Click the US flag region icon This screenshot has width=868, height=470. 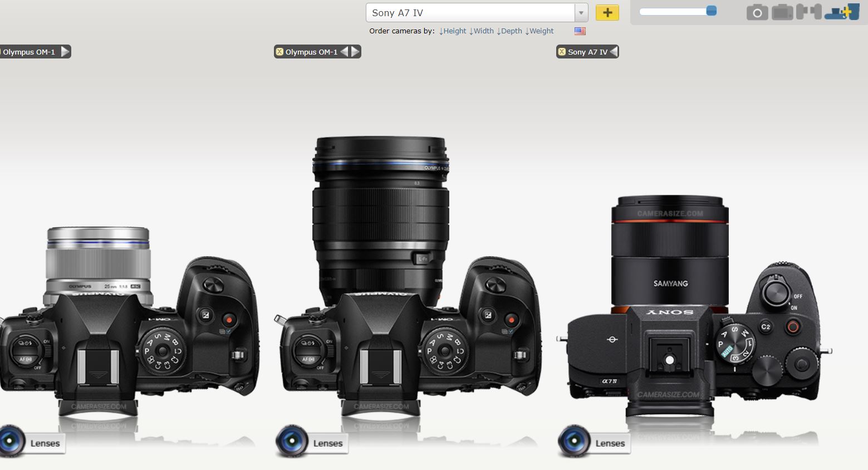pos(580,31)
